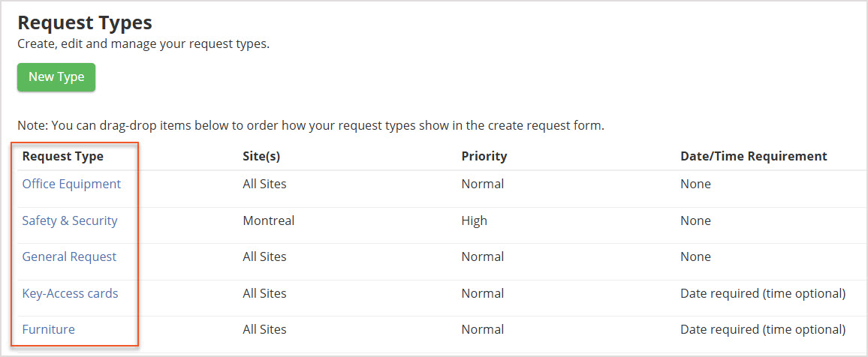Select High priority cell for Safety & Security
The image size is (868, 357).
[475, 221]
